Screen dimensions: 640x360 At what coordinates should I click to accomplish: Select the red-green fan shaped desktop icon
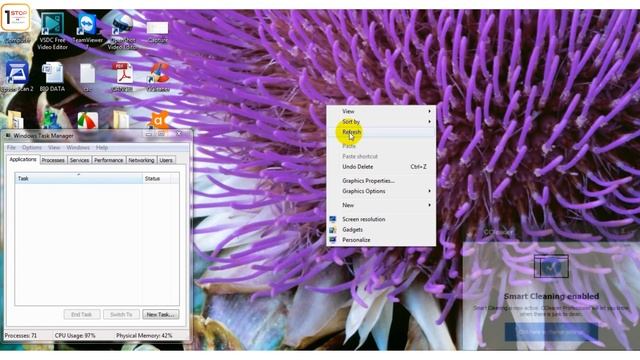click(87, 121)
